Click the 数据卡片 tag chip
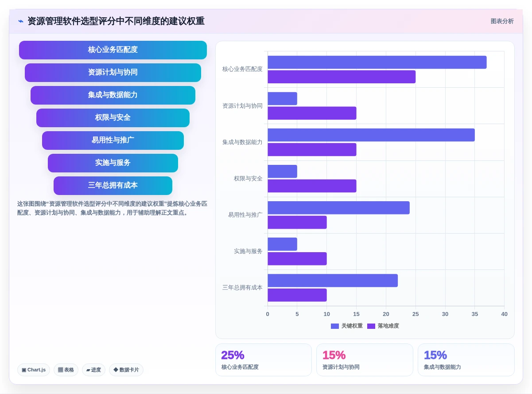The height and width of the screenshot is (394, 532). [126, 370]
